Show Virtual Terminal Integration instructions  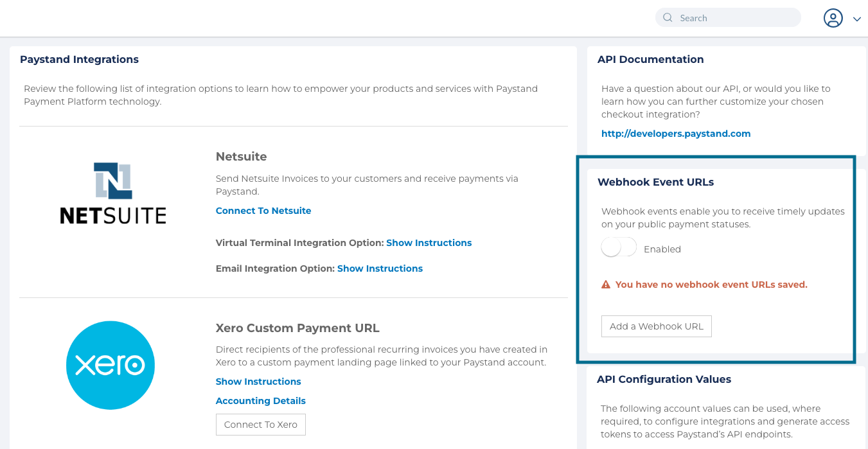429,243
